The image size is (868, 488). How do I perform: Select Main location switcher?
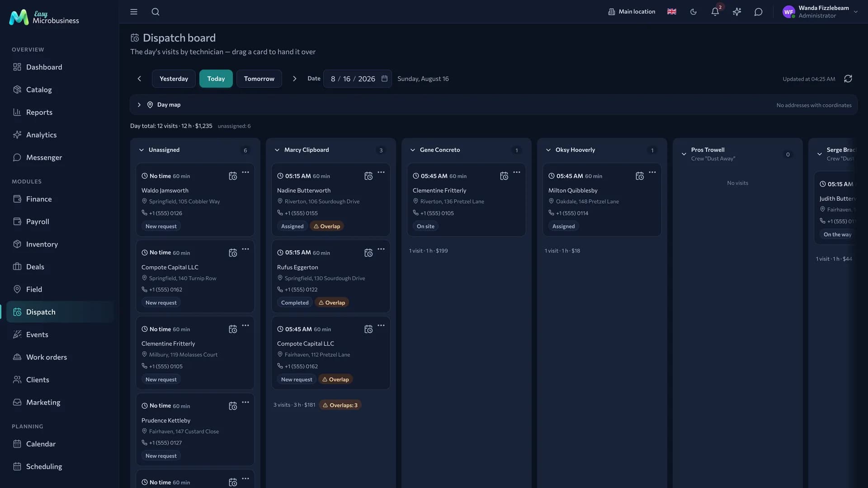coord(632,12)
